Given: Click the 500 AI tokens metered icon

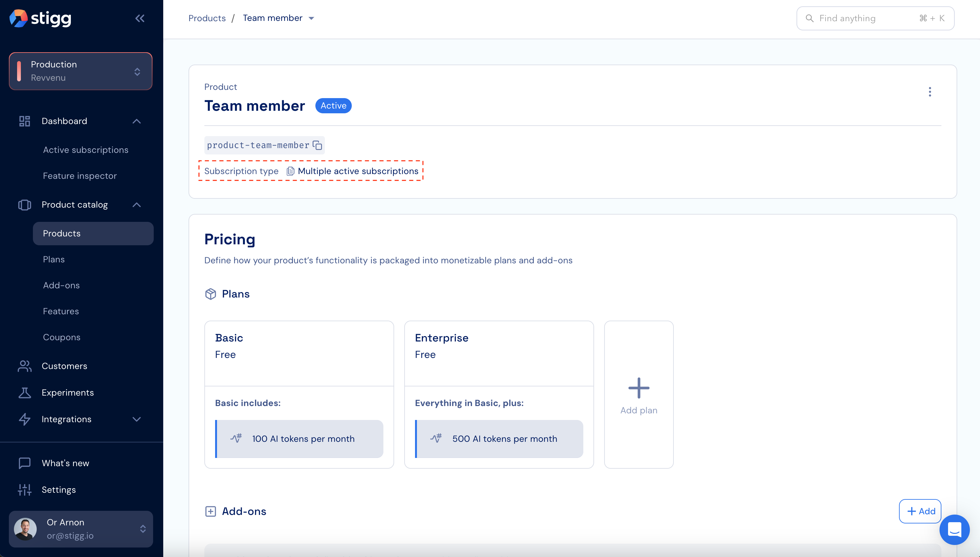Looking at the screenshot, I should 436,438.
